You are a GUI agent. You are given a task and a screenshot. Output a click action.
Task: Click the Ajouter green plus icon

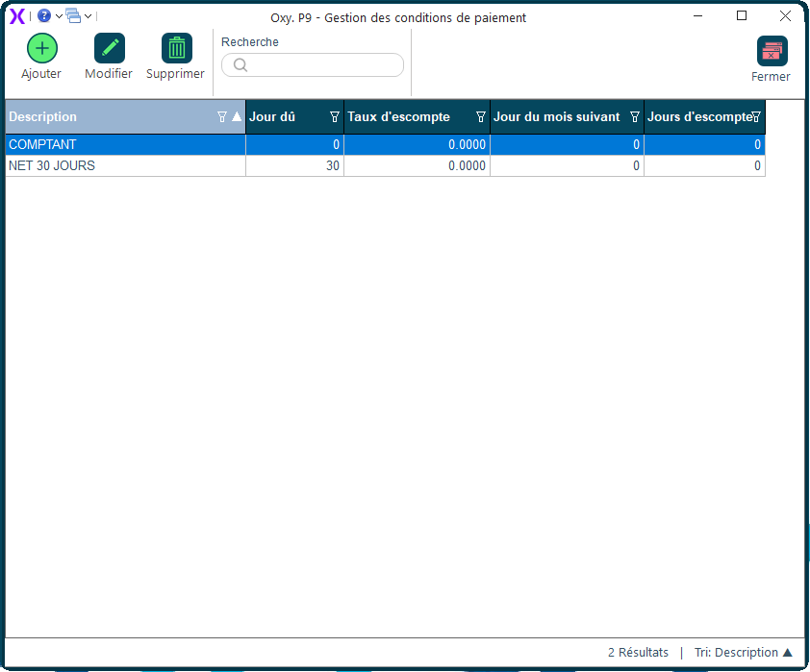pos(41,48)
